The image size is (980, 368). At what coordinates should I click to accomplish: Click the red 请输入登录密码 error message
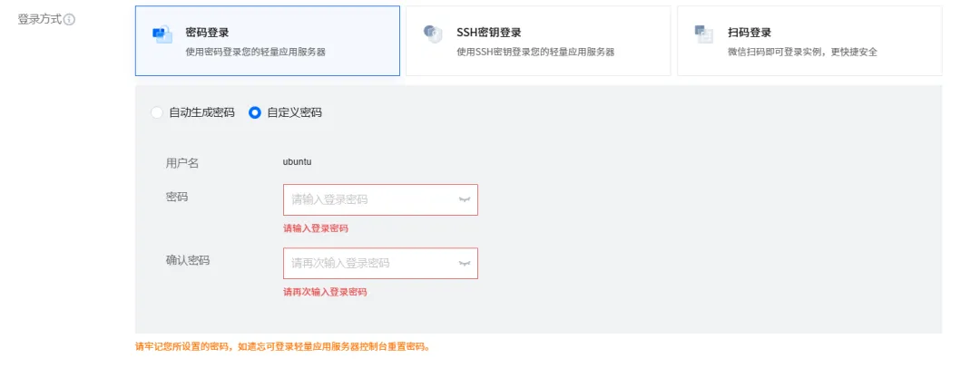[315, 228]
